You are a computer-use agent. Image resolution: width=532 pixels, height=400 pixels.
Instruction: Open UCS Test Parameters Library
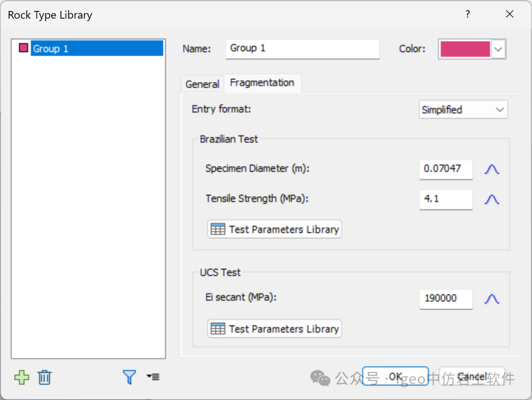coord(274,329)
